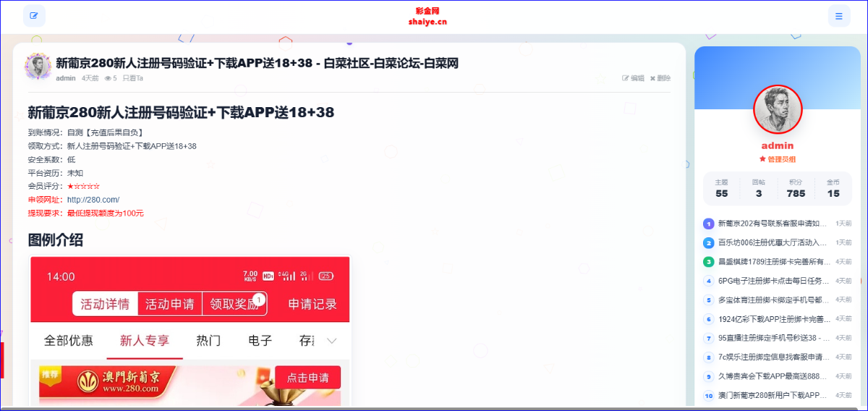Open sidebar post 澳门新葡京280新用户下载APP
This screenshot has width=868, height=411.
(x=773, y=396)
